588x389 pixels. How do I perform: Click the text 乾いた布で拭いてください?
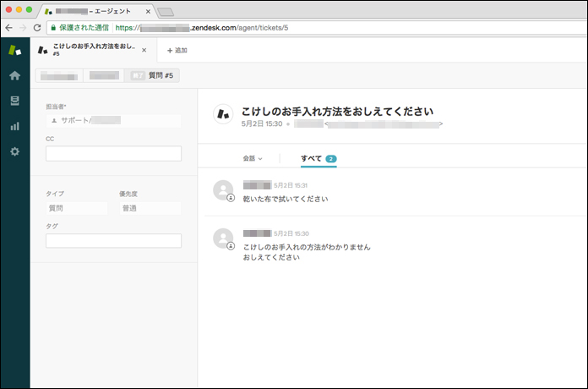pos(286,199)
